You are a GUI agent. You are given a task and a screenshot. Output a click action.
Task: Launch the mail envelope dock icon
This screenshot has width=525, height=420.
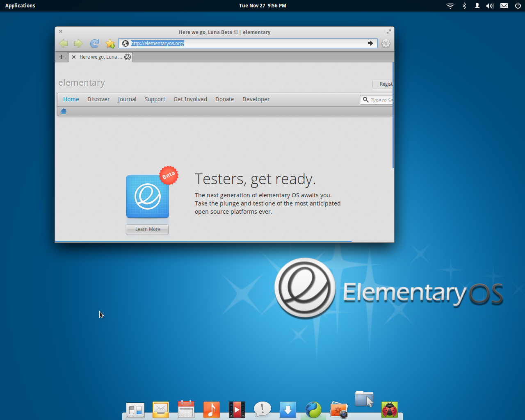[161, 409]
